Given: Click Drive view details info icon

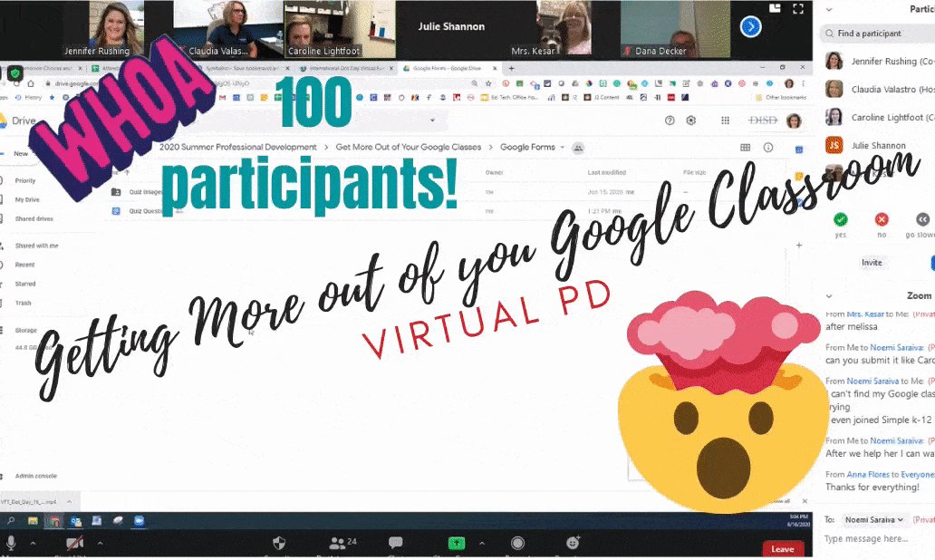Looking at the screenshot, I should [768, 148].
